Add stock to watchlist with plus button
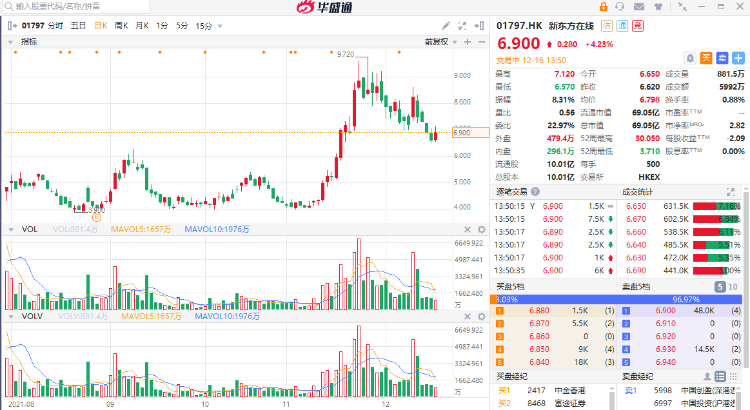750x410 pixels. click(x=739, y=58)
